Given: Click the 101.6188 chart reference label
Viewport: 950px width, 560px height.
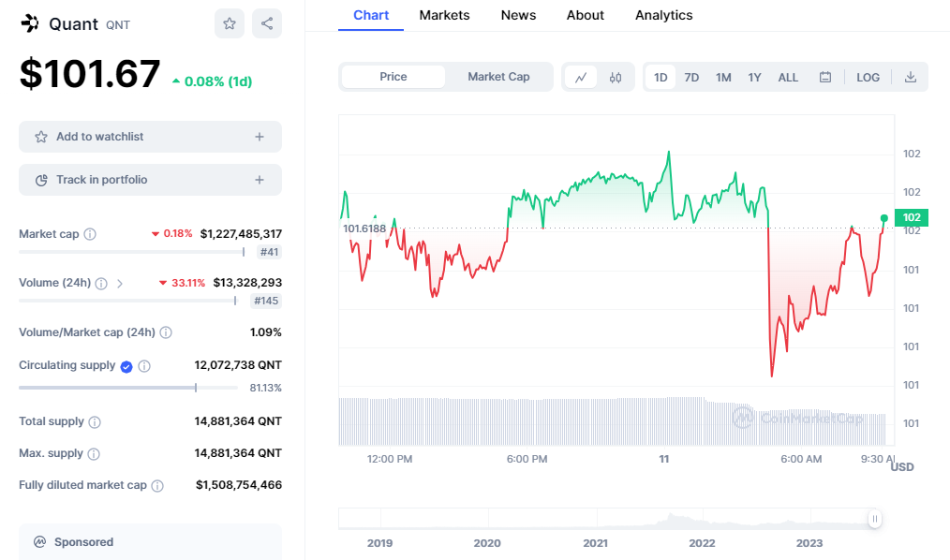Looking at the screenshot, I should [364, 228].
